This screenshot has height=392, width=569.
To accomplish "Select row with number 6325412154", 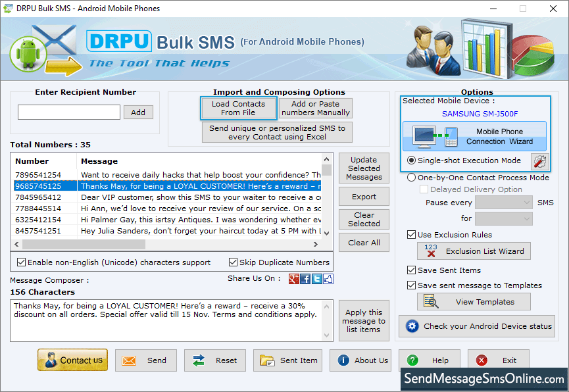I will click(x=167, y=220).
